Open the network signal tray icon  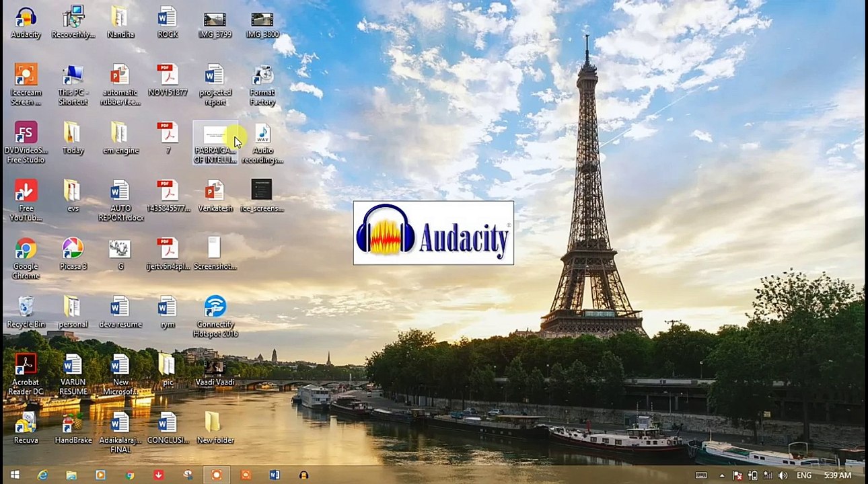(767, 475)
